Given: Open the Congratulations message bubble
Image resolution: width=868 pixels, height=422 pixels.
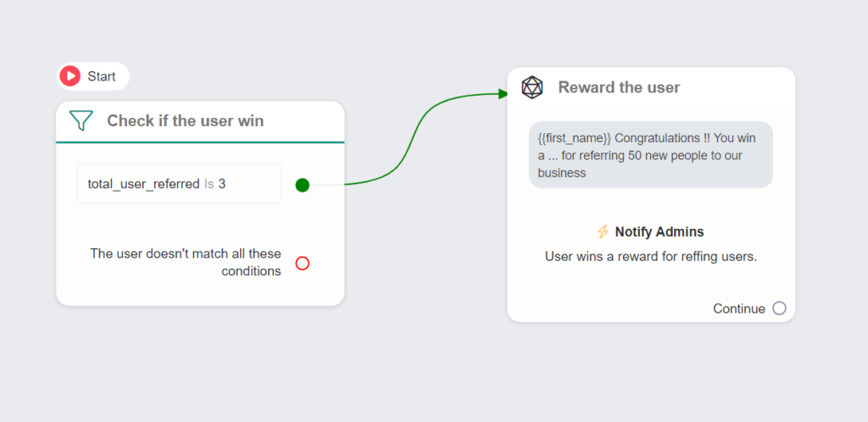Looking at the screenshot, I should (x=650, y=155).
